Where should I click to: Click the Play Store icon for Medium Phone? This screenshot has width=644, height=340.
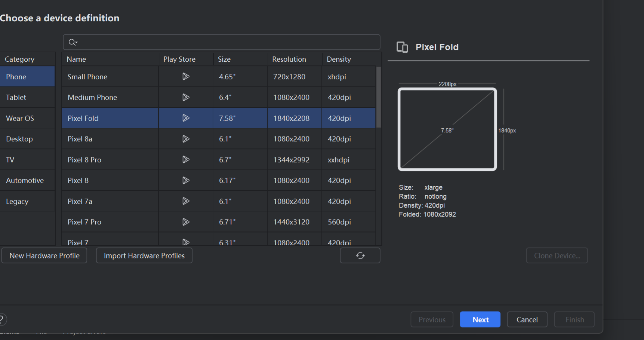pos(186,97)
